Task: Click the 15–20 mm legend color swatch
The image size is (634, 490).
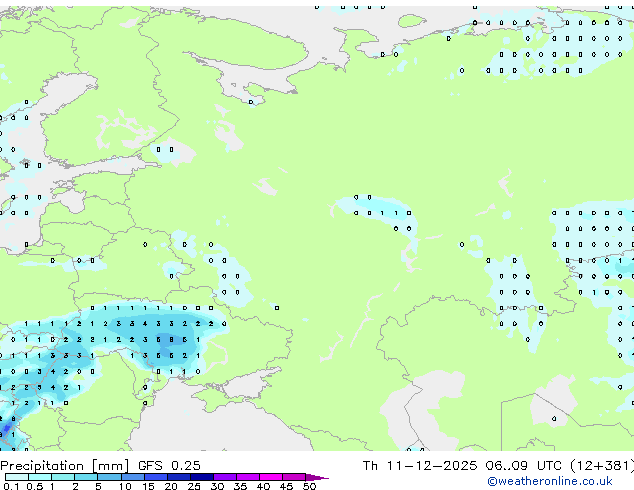Action: coord(155,477)
